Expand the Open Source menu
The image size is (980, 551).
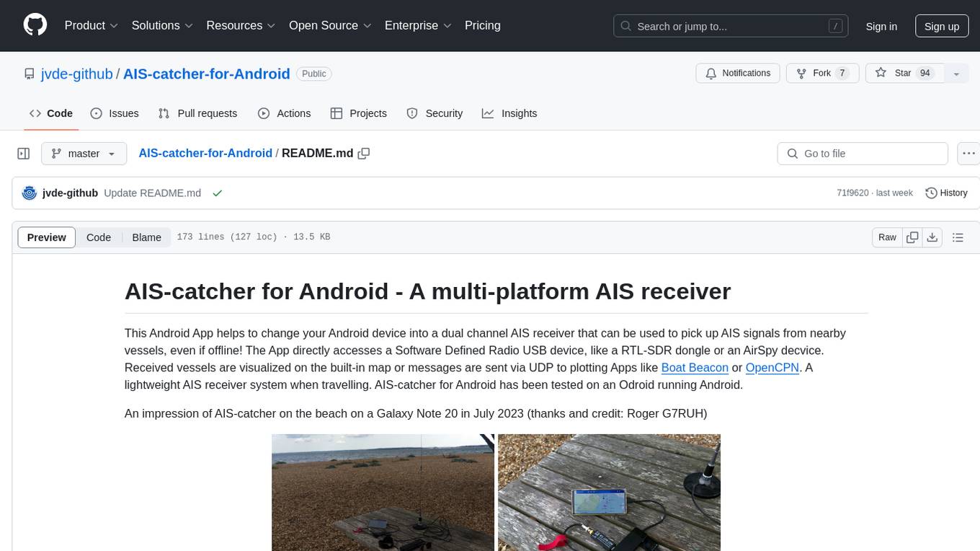pyautogui.click(x=331, y=25)
